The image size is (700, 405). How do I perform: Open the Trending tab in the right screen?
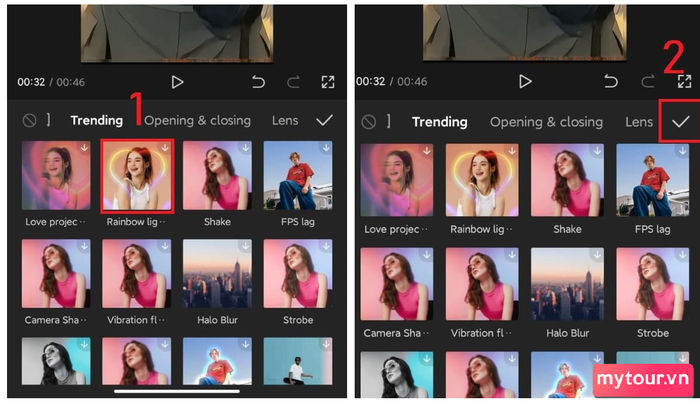tap(440, 122)
